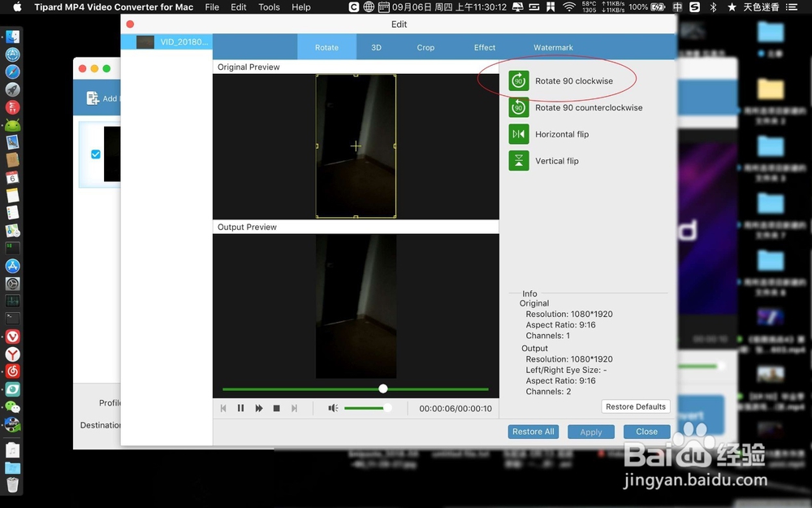812x508 pixels.
Task: Click the crosshair in Original Preview
Action: point(356,146)
